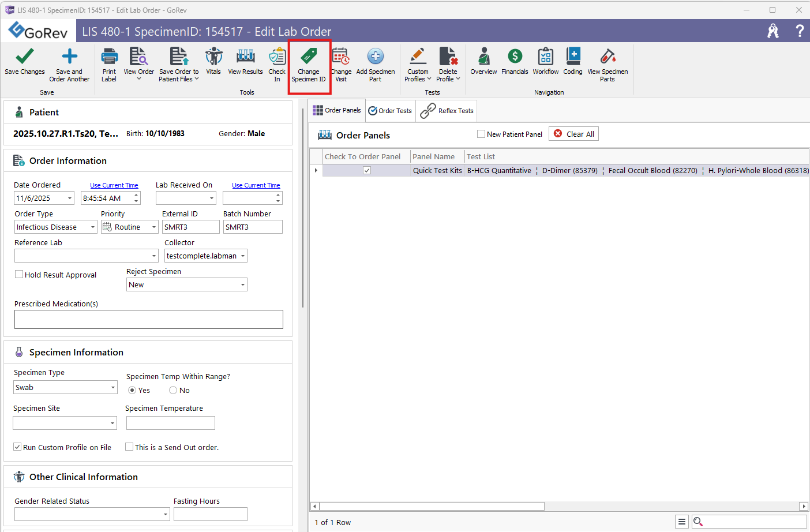The image size is (810, 532).
Task: Open Print Label from the toolbar
Action: pos(109,57)
